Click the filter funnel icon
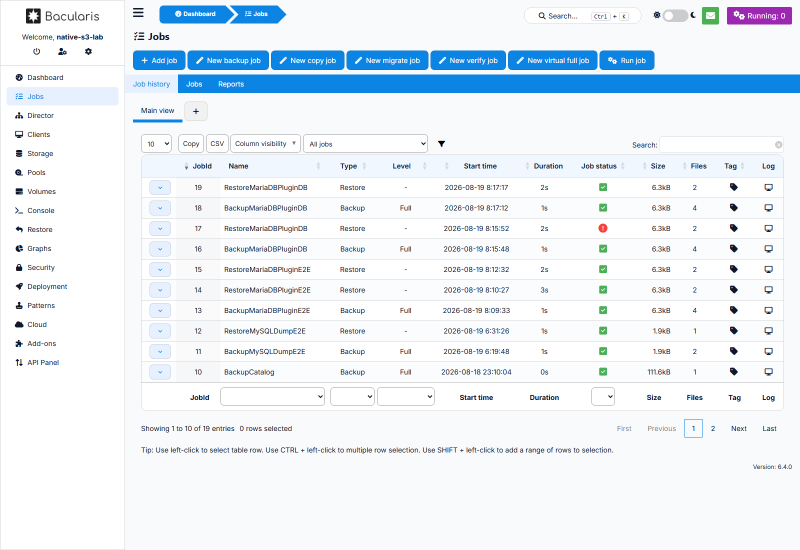This screenshot has width=800, height=550. [441, 144]
